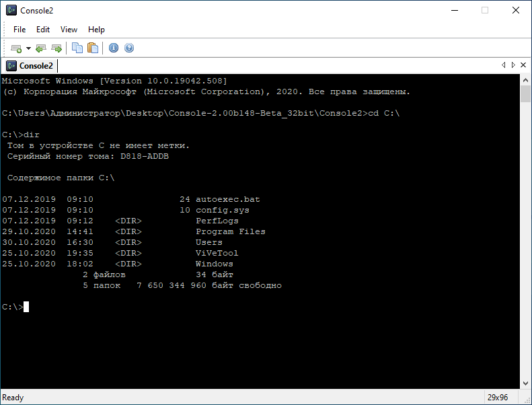Click the Help question mark icon
The width and height of the screenshot is (532, 405).
tap(129, 48)
